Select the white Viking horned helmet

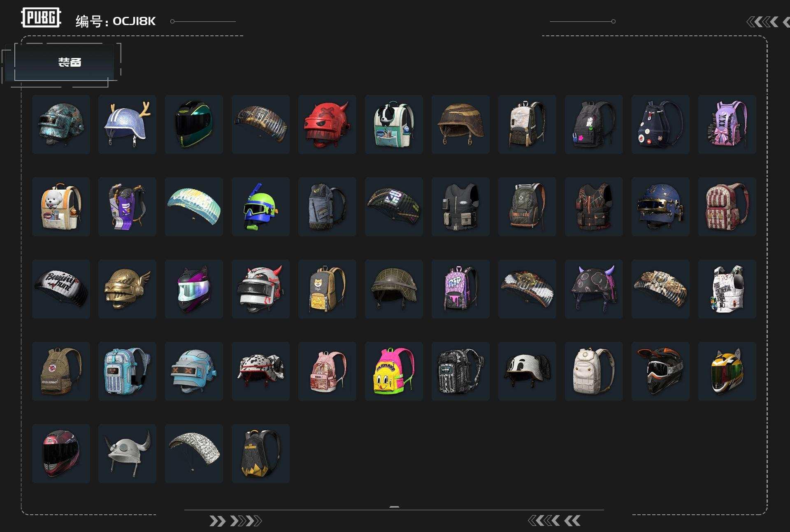pos(127,453)
